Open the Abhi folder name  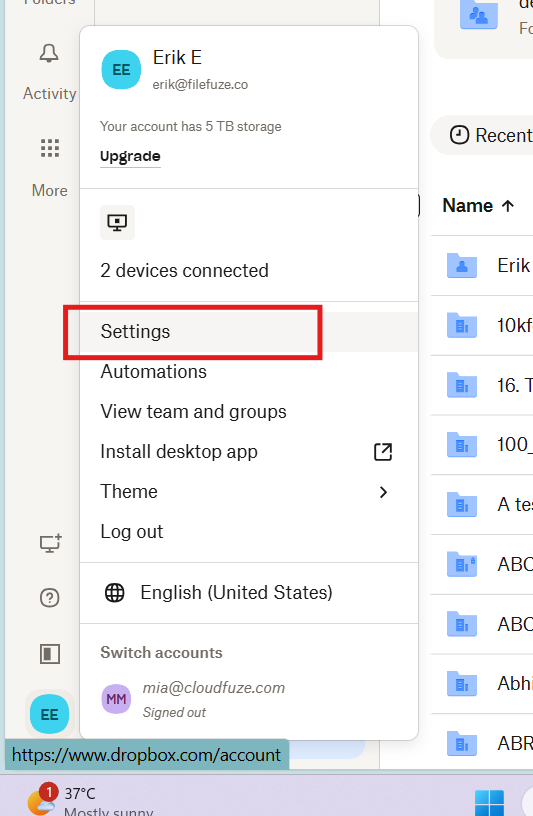pos(515,683)
